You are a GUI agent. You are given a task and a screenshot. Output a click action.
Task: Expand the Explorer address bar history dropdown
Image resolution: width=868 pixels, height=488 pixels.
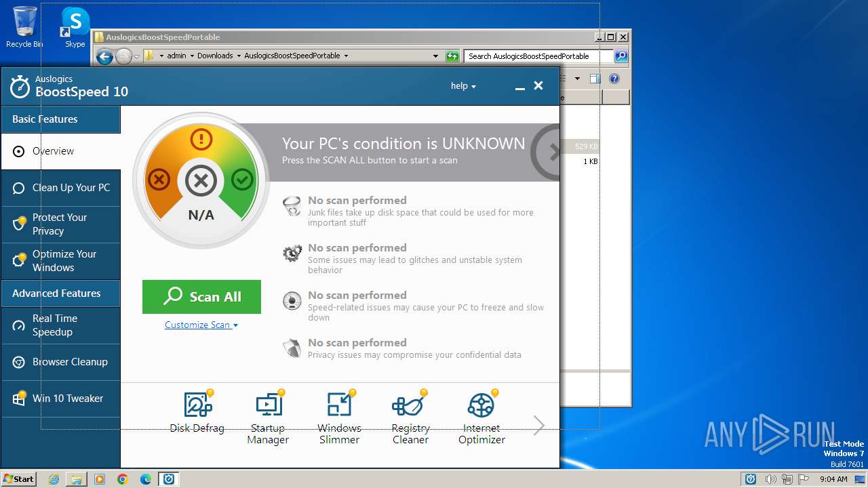coord(435,56)
